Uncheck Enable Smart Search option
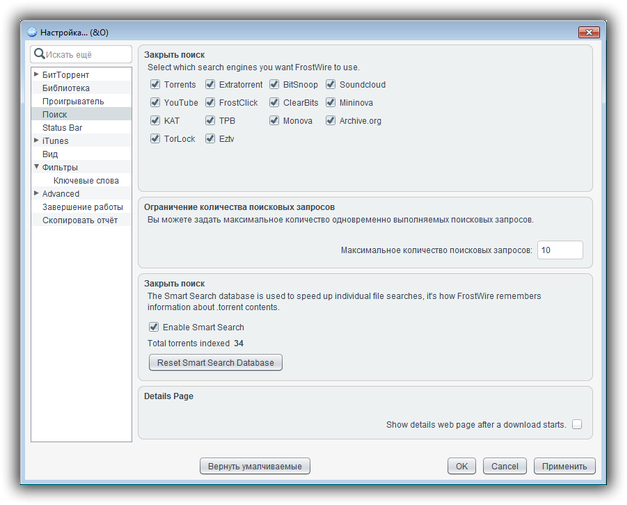Screen dimensions: 627x505 point(154,327)
